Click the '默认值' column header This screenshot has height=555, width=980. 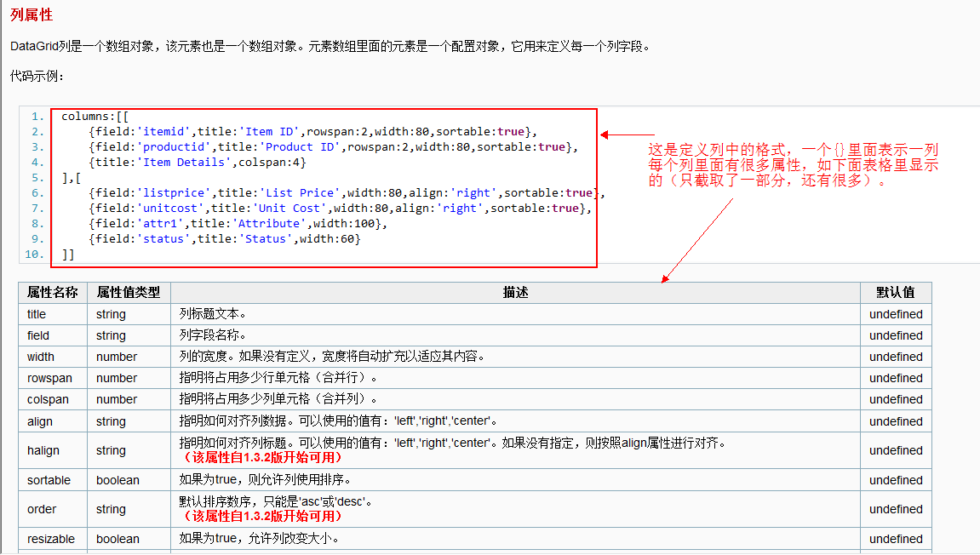coord(896,293)
